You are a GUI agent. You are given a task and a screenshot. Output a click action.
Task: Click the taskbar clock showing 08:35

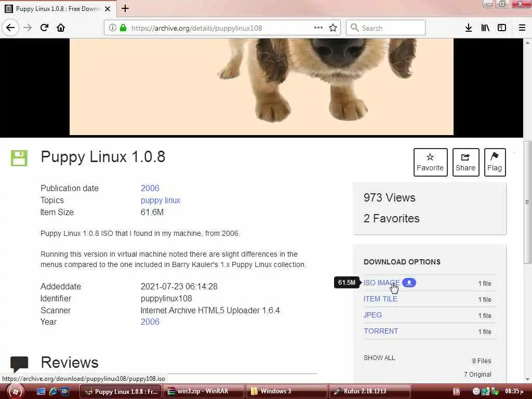[x=514, y=391]
